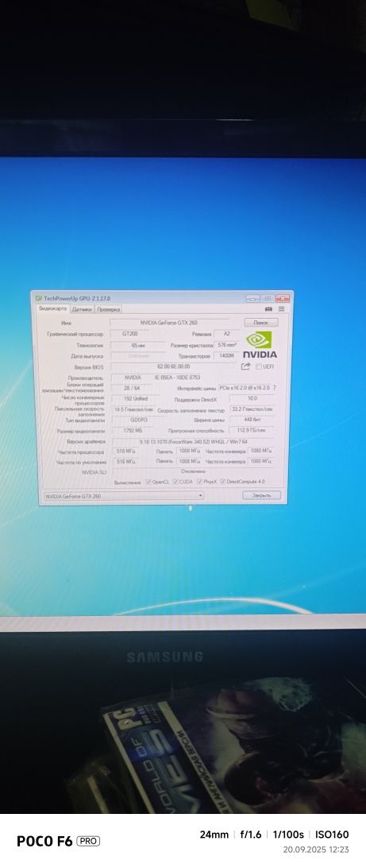Screen dimensions: 366x868
Task: Click the GPU name field NVIDIA GeForce GTX 260
Action: (x=168, y=322)
